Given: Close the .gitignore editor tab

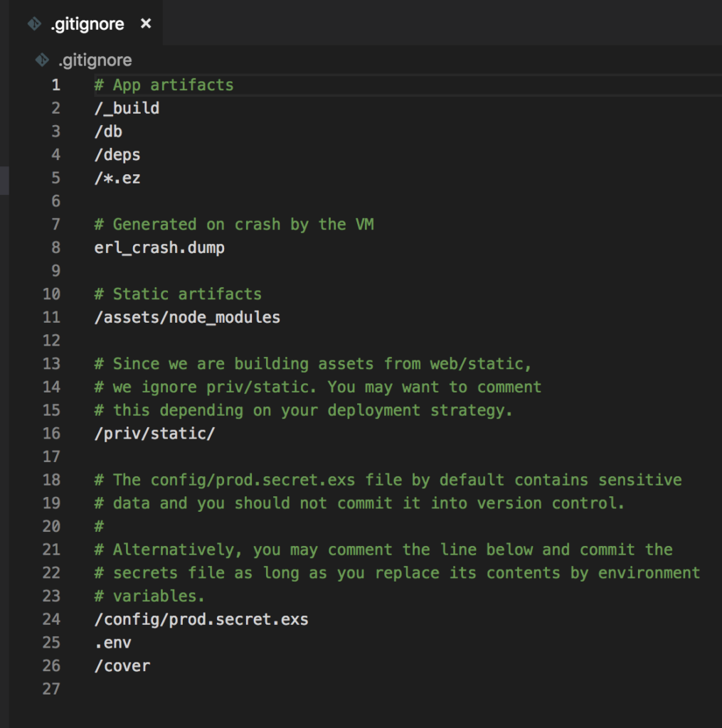Looking at the screenshot, I should tap(146, 23).
